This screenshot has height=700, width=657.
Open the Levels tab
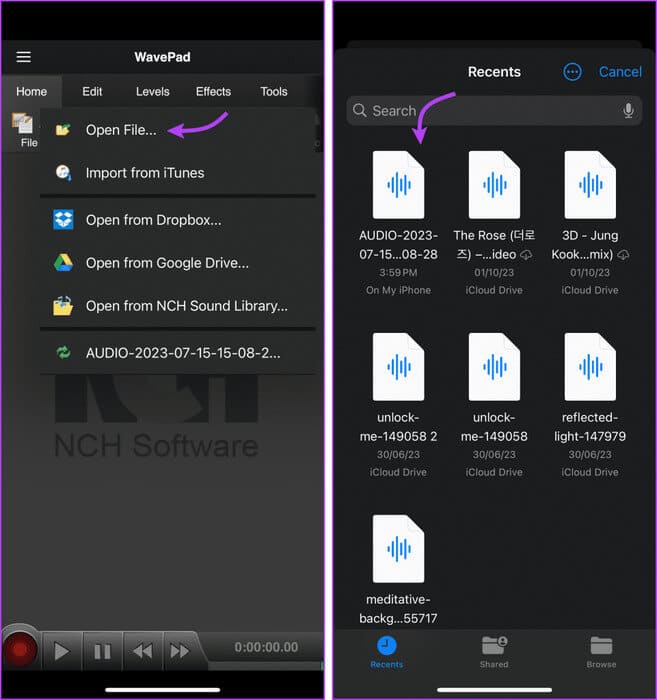[x=153, y=92]
